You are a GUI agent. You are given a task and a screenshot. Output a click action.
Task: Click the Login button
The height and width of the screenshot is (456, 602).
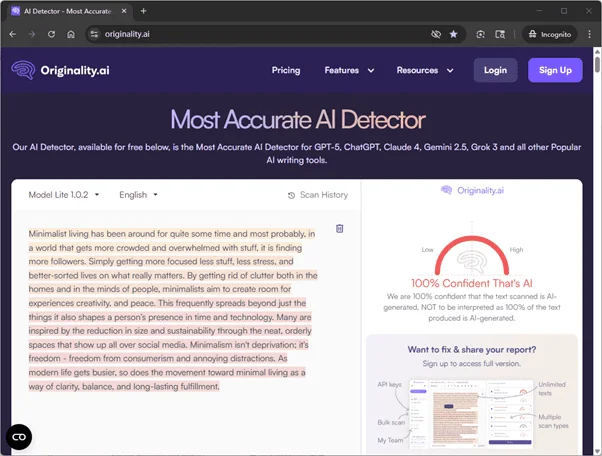click(495, 70)
